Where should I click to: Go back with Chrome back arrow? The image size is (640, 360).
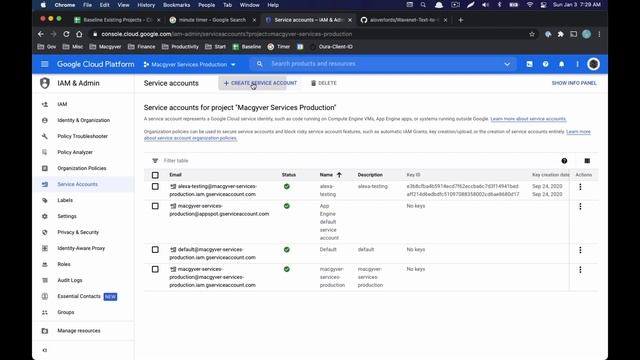[x=40, y=34]
